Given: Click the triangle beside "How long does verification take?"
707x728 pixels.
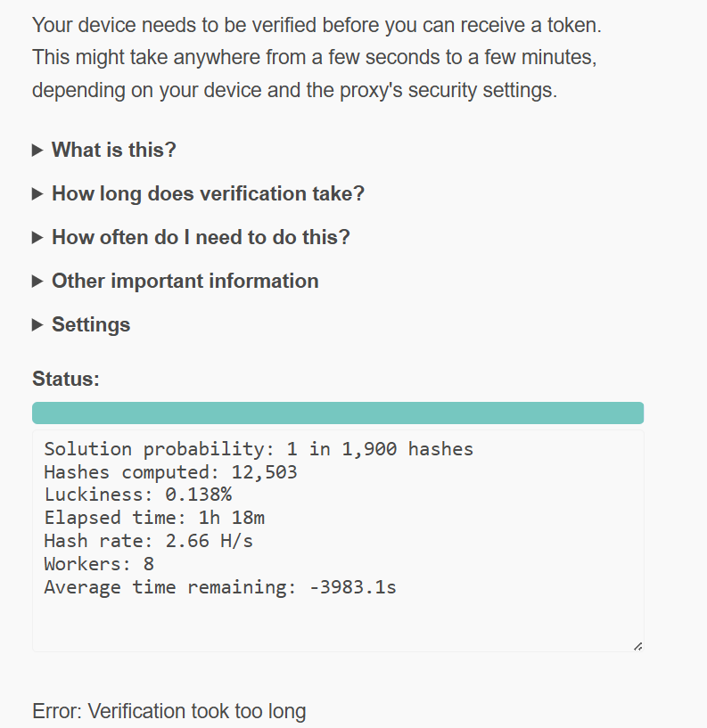Looking at the screenshot, I should [37, 193].
